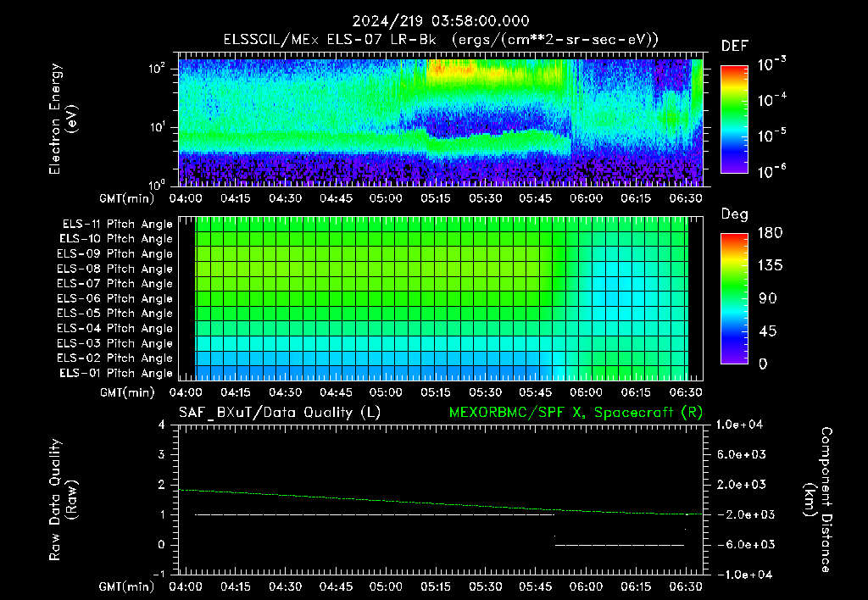The height and width of the screenshot is (600, 868).
Task: Click 05:15 tick on spectrogram time axis
Action: (435, 198)
